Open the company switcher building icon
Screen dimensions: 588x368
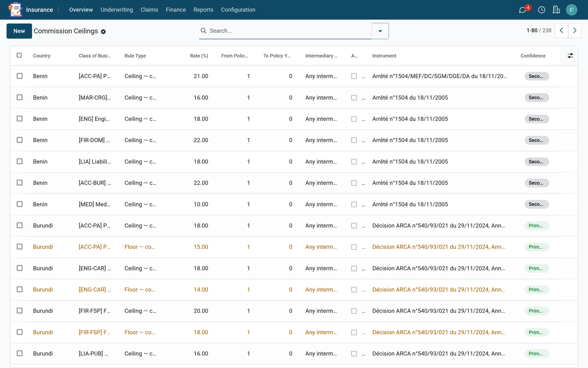click(556, 10)
